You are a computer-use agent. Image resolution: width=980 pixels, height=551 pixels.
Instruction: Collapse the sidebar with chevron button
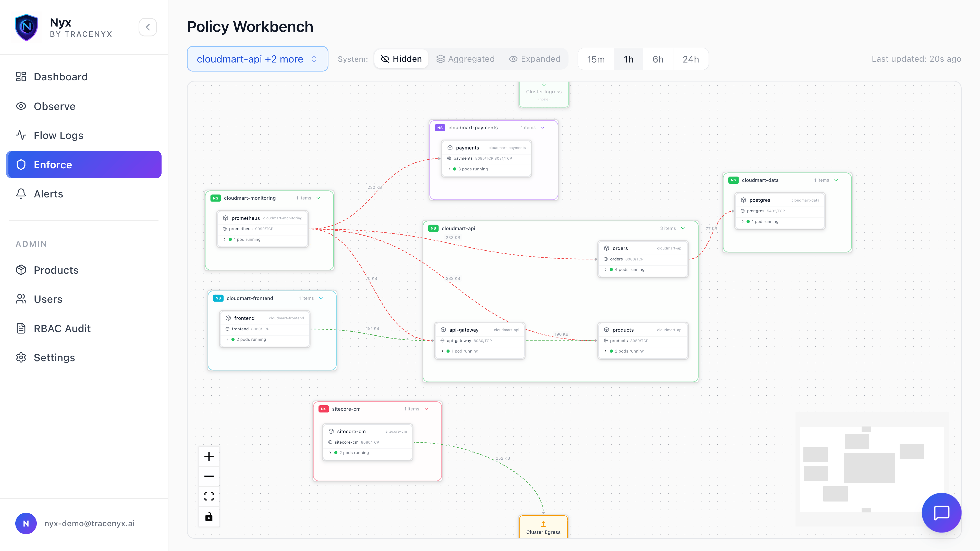tap(148, 27)
